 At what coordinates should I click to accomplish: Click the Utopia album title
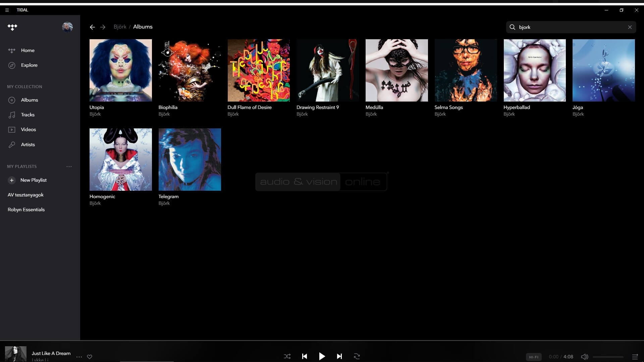pos(97,107)
